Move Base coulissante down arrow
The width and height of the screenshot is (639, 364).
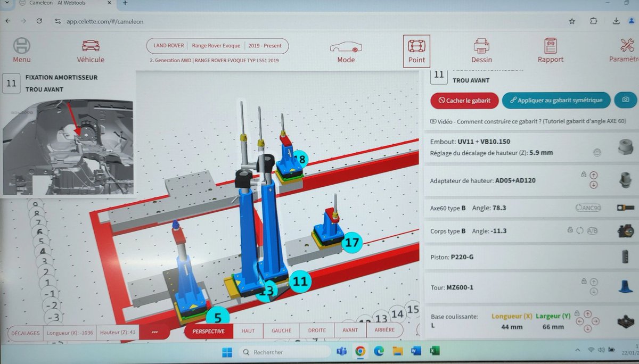pos(588,328)
